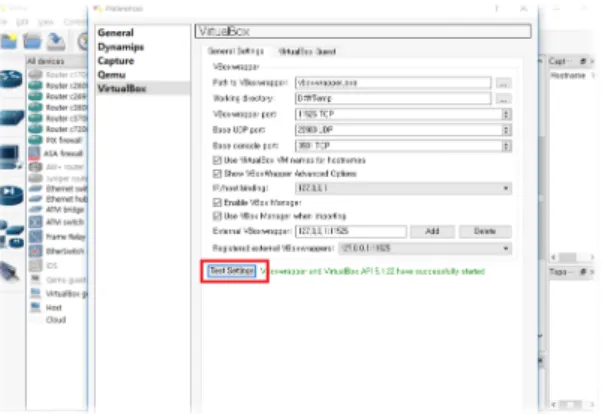Click the VirtualBox guest device icon
The image size is (602, 414).
(x=35, y=293)
